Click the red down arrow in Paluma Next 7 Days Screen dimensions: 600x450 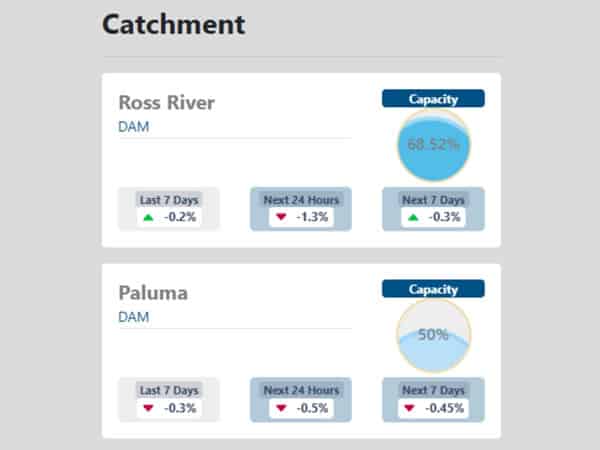tap(409, 408)
